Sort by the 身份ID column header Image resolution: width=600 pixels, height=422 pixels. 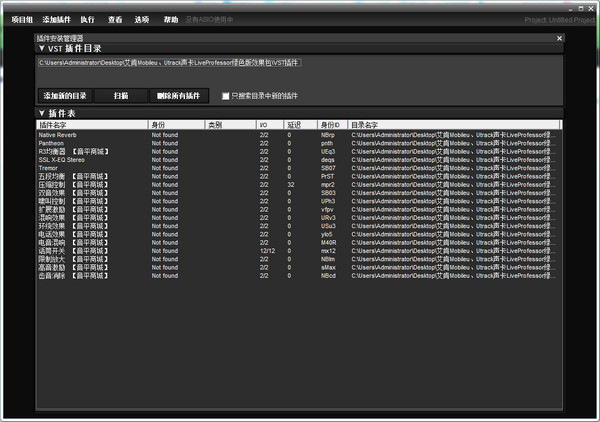coord(331,125)
